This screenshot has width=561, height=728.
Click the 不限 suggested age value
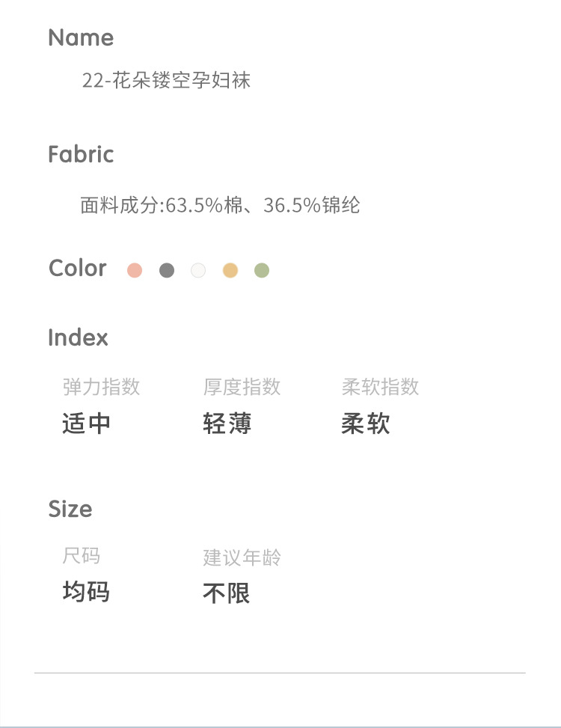point(227,594)
